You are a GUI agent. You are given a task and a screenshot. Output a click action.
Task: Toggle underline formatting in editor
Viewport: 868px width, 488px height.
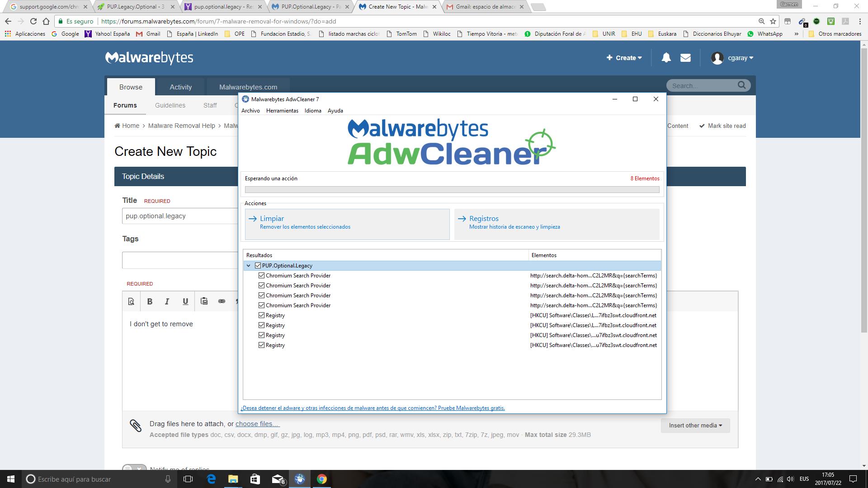point(185,301)
